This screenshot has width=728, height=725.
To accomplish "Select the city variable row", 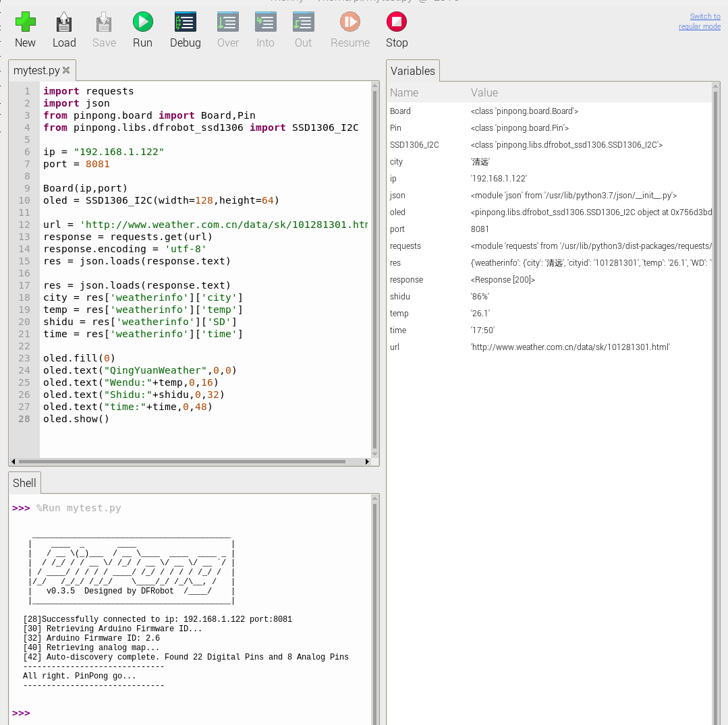I will click(550, 162).
